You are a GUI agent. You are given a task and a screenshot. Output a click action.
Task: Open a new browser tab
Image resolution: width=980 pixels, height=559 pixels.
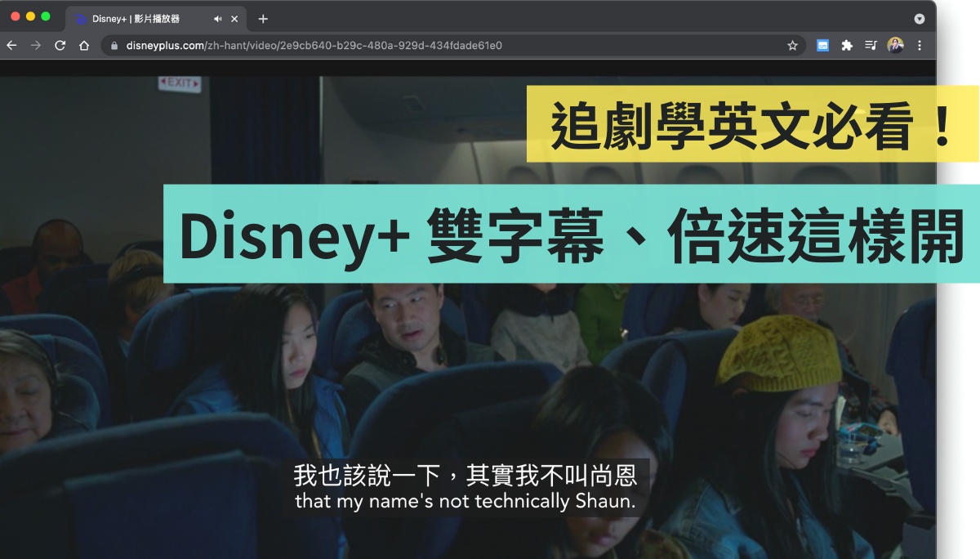click(x=261, y=18)
